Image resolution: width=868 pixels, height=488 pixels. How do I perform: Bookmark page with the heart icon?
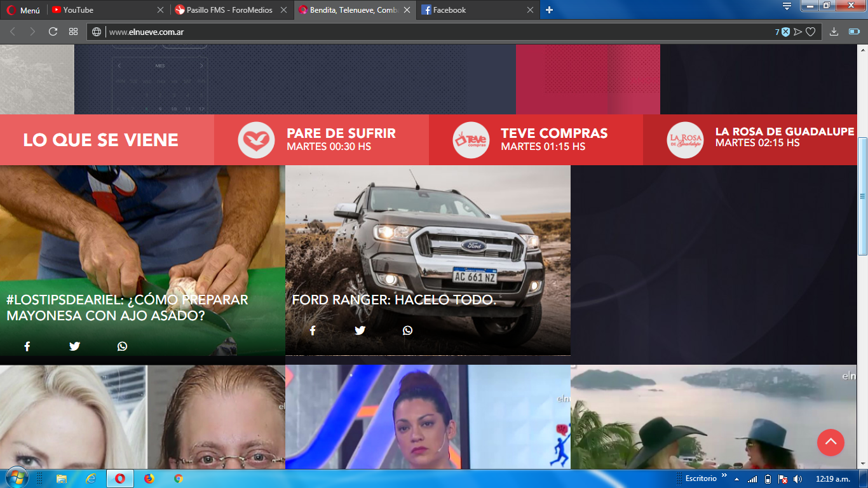(x=811, y=32)
